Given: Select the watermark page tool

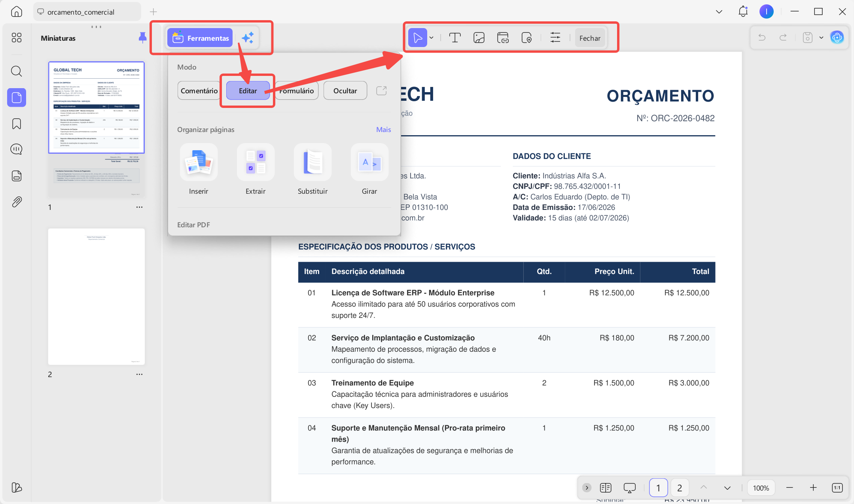Looking at the screenshot, I should (526, 38).
